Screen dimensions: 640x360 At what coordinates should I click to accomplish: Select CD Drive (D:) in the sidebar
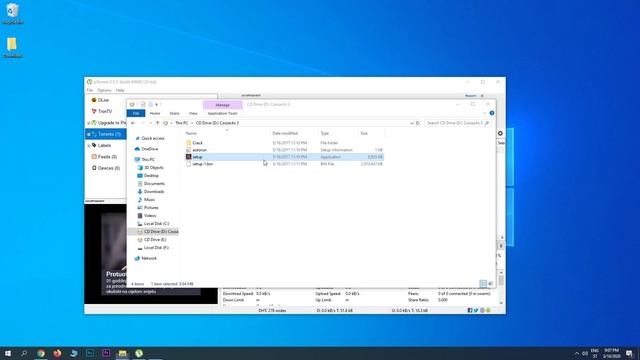point(161,231)
